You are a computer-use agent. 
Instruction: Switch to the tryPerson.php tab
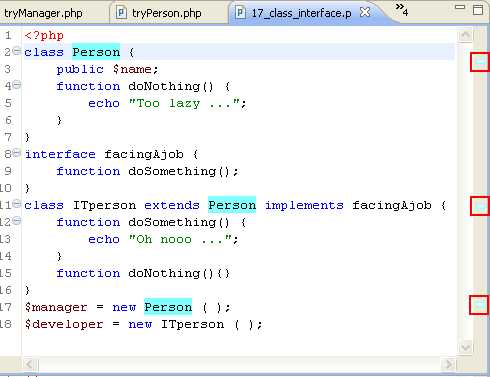pos(167,13)
